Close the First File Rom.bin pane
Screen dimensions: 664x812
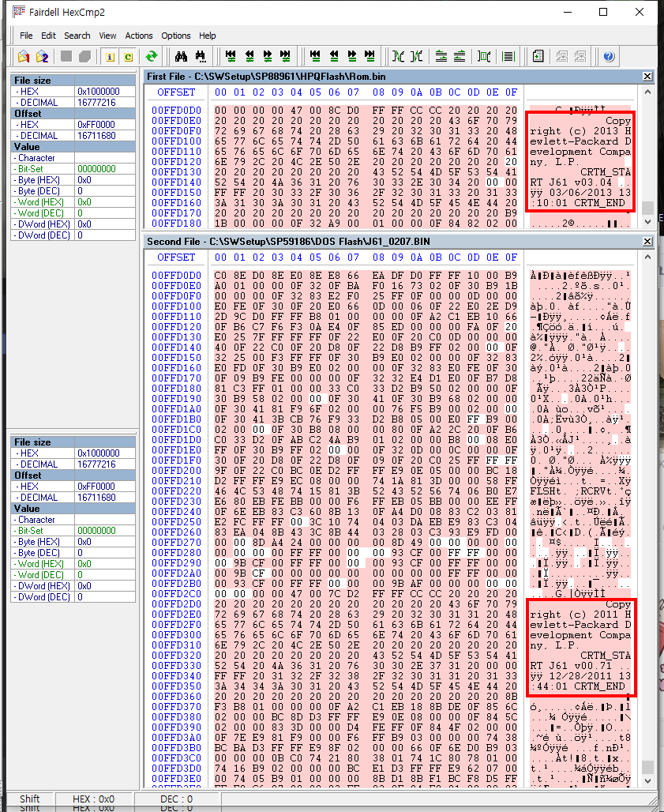[x=647, y=77]
